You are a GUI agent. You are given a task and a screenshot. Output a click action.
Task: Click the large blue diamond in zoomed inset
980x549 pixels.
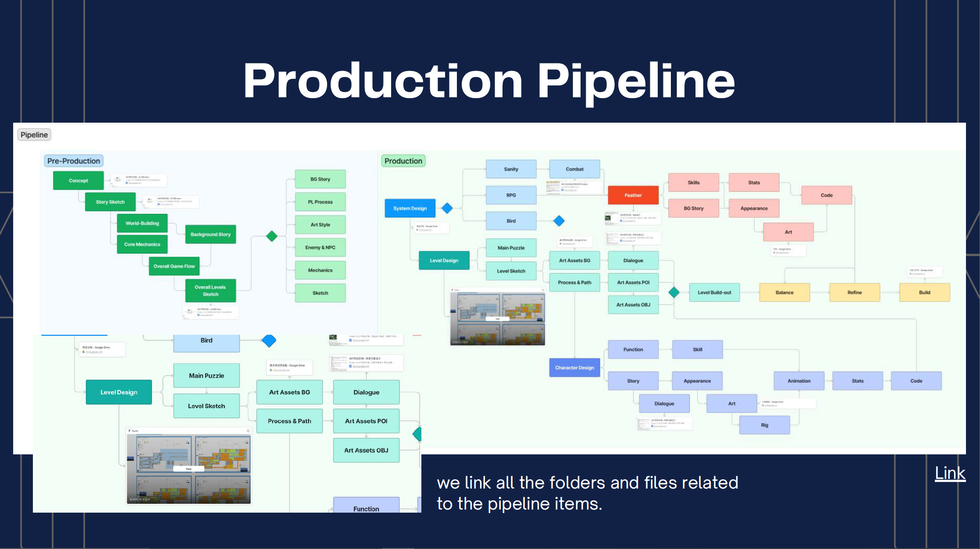coord(269,340)
